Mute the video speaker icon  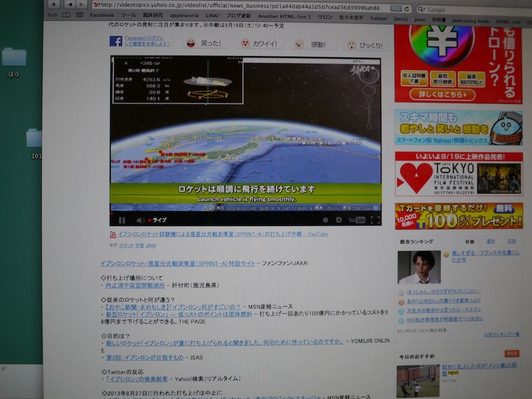pos(140,220)
